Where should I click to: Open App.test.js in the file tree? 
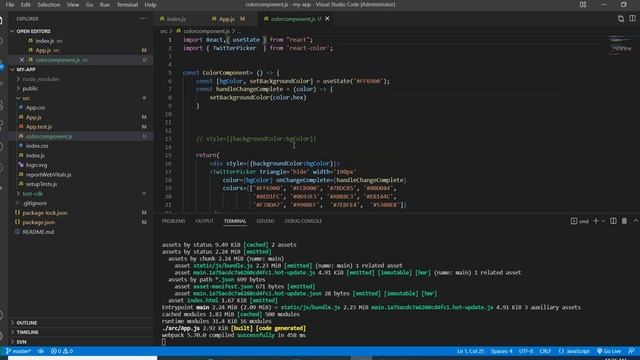39,127
